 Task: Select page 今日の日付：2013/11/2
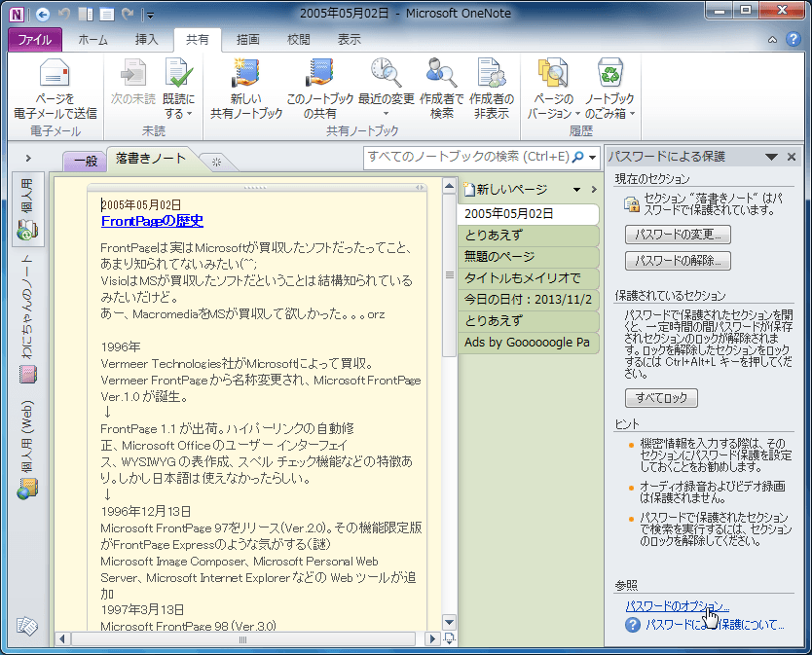click(529, 300)
